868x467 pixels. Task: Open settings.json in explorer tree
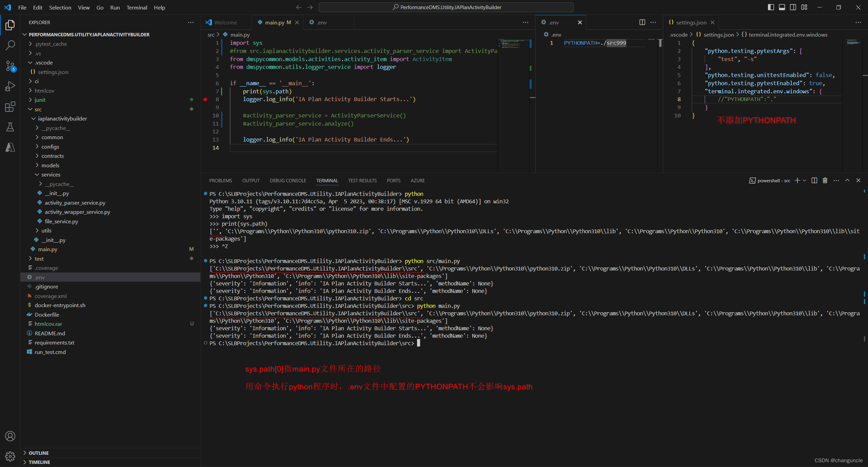[53, 72]
